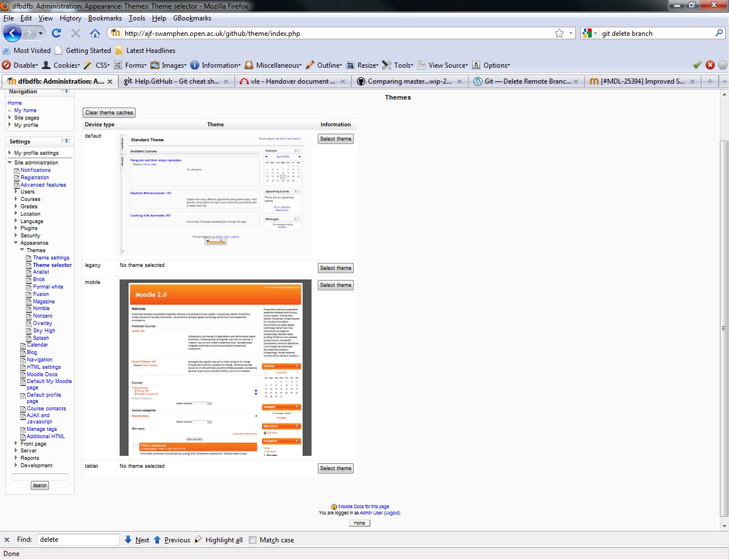Click Clear theme caches button

click(109, 113)
